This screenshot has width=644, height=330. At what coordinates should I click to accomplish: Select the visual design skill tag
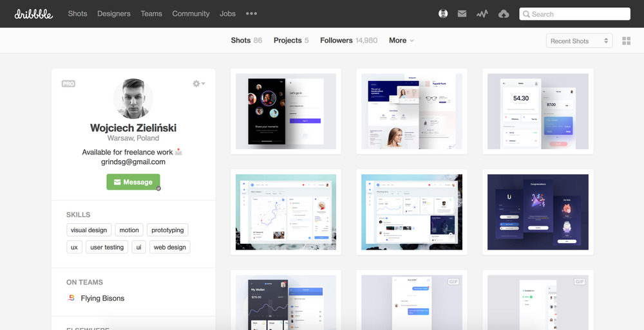click(x=89, y=230)
